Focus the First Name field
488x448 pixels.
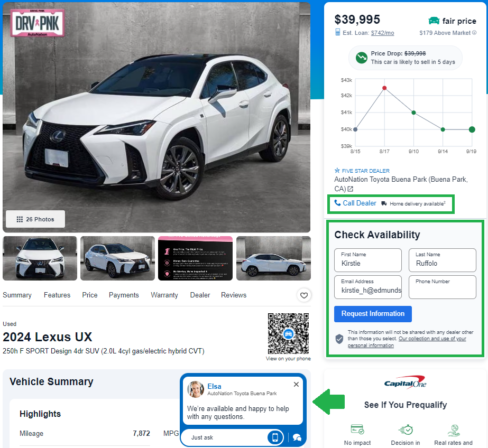(368, 260)
